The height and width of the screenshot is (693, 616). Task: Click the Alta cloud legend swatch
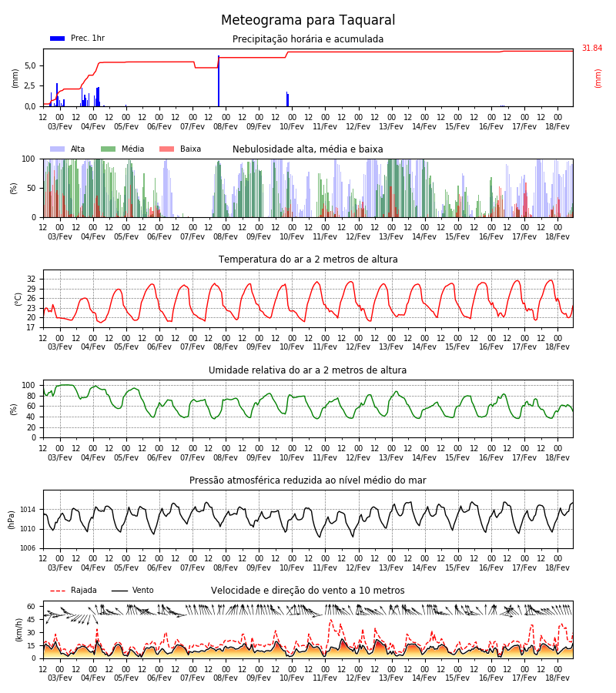[58, 149]
